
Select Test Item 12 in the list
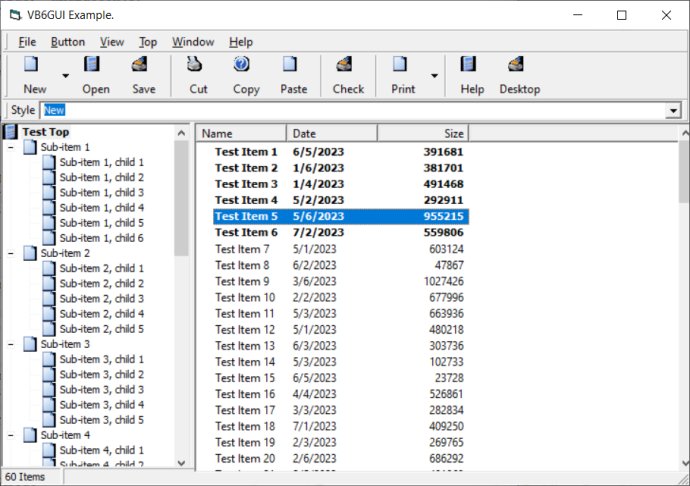(245, 330)
